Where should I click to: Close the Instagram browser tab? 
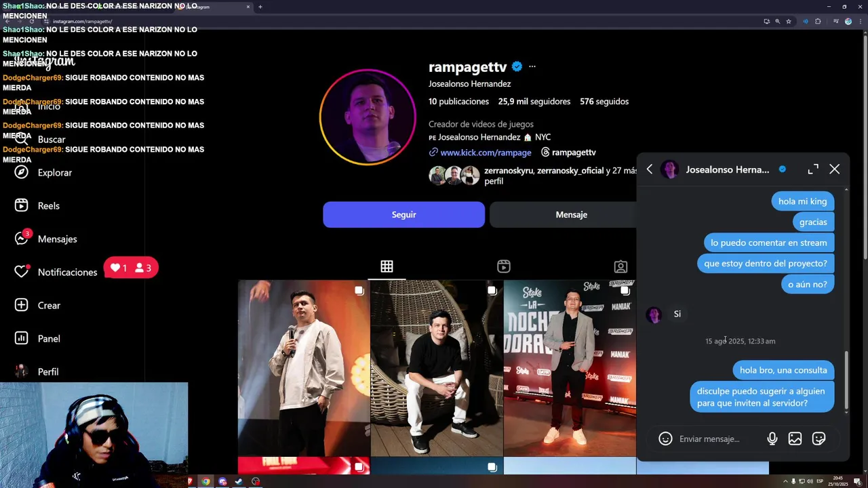point(248,7)
